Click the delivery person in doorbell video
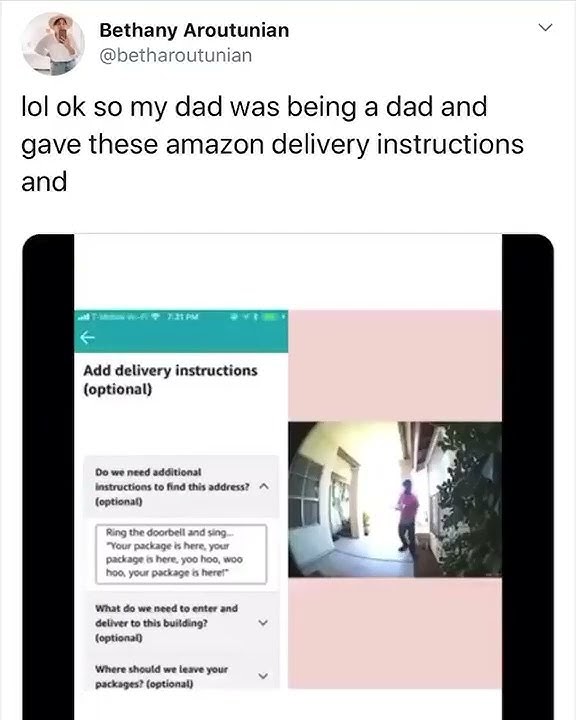Viewport: 576px width, 720px height. tap(407, 515)
